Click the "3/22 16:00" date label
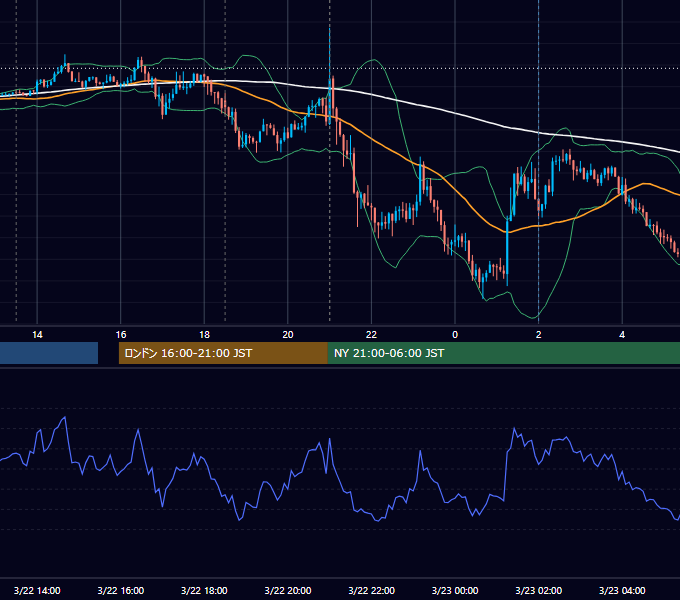Screen dimensions: 680x600 (121, 590)
